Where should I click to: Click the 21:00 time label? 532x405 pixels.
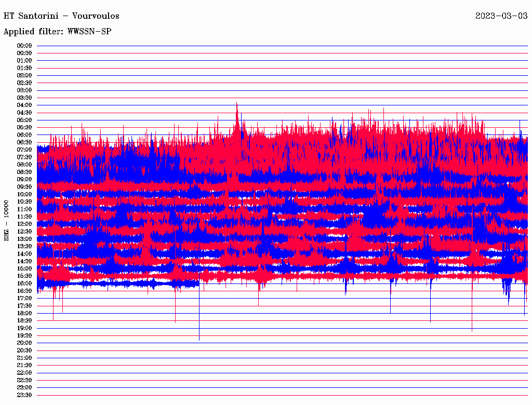(x=24, y=358)
